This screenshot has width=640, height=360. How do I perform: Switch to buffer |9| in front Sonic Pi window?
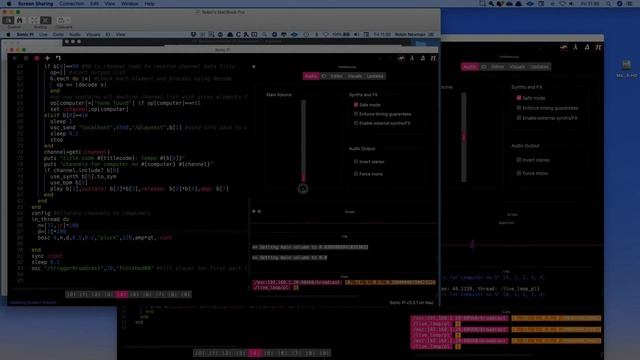(185, 294)
